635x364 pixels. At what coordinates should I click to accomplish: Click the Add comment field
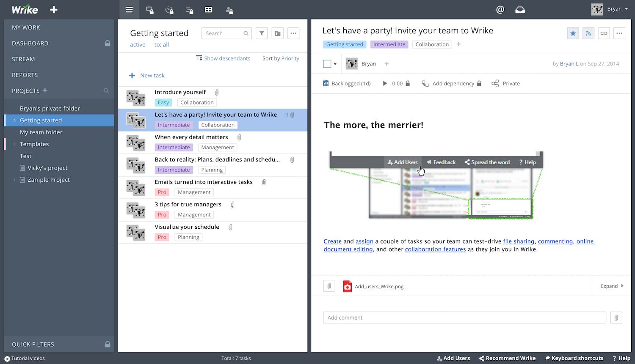464,317
